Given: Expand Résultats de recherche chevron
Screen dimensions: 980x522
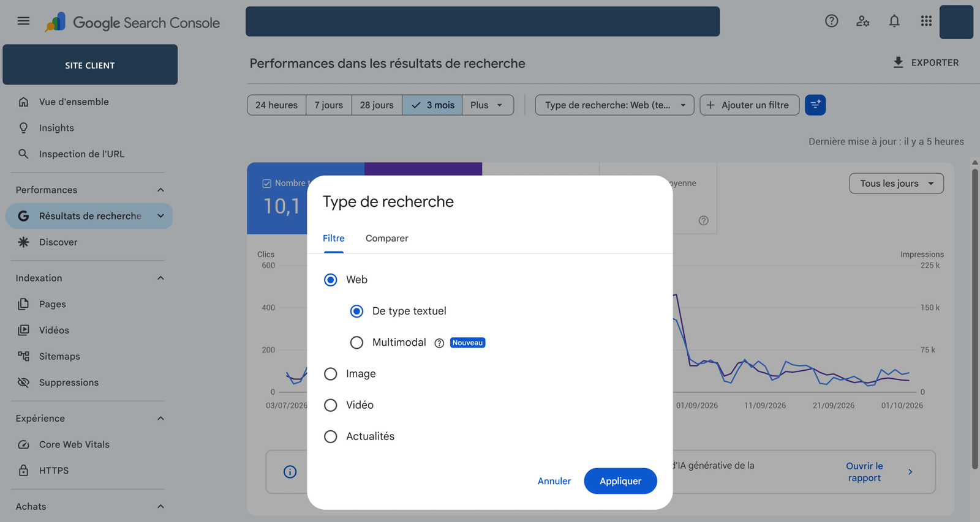Looking at the screenshot, I should [x=160, y=216].
